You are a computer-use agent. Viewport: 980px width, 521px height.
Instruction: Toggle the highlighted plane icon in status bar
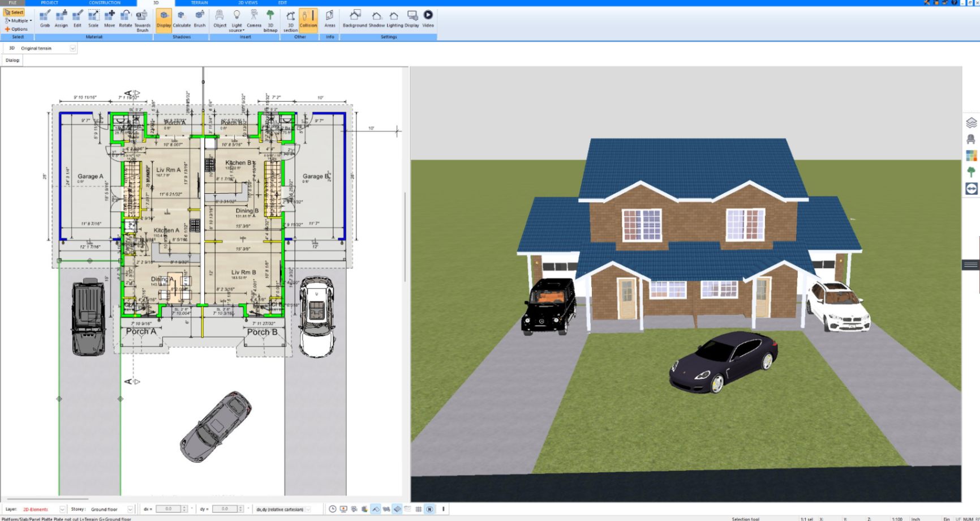point(397,509)
